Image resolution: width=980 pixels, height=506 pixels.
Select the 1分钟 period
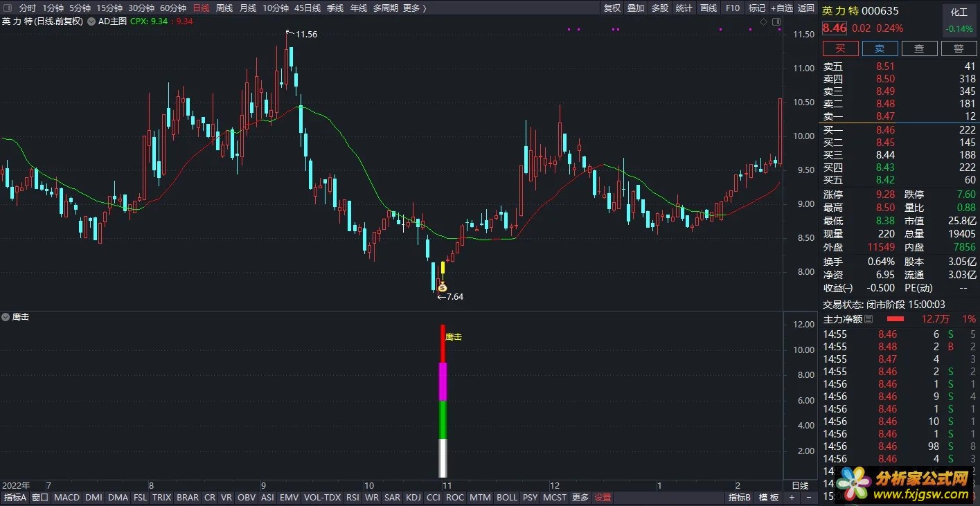point(53,8)
